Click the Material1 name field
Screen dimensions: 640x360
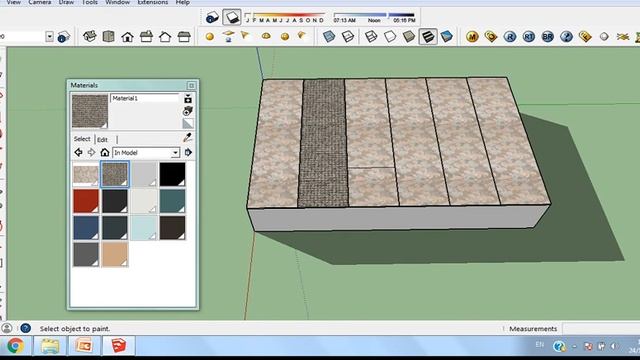coord(144,98)
